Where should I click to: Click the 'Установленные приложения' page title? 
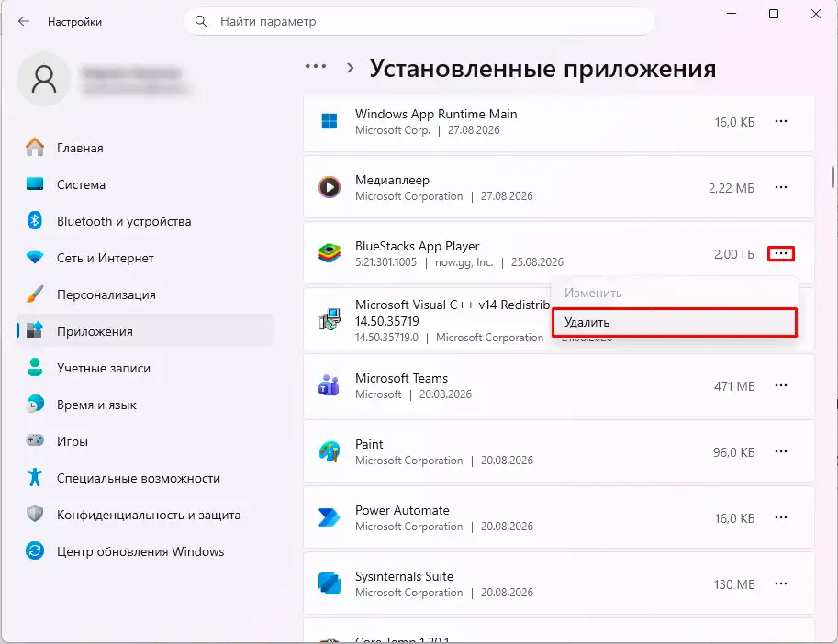tap(543, 69)
